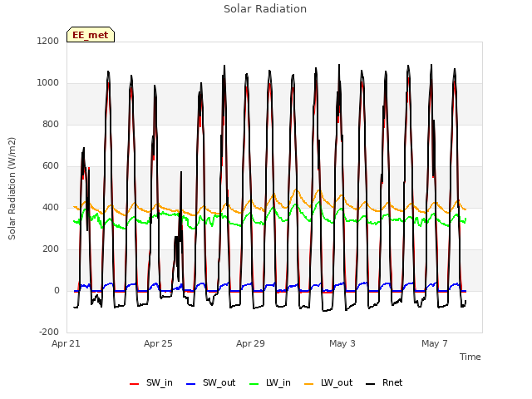532x399 pixels.
Task: Click the LW_out legend entry
Action: pyautogui.click(x=328, y=382)
